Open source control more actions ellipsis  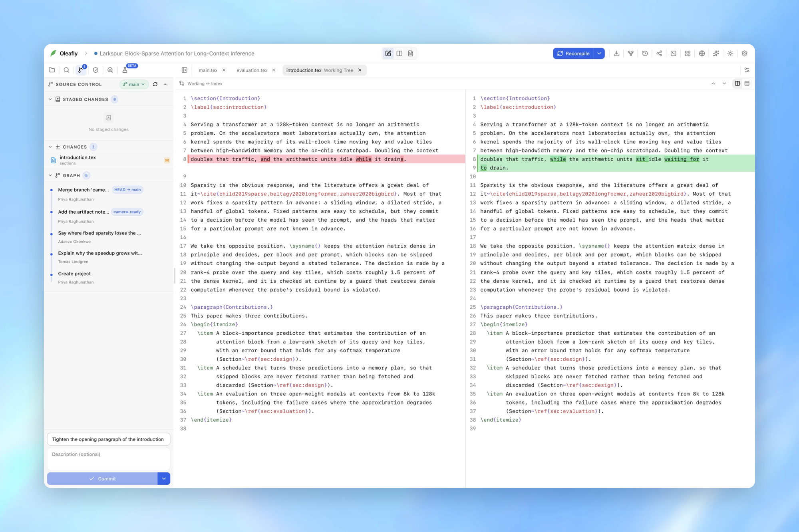pyautogui.click(x=165, y=84)
